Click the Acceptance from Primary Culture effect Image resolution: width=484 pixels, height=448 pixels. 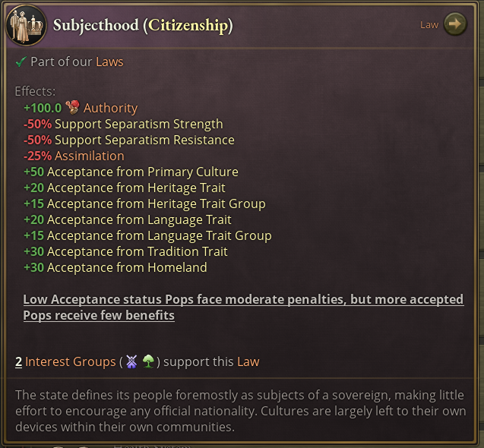coord(142,172)
